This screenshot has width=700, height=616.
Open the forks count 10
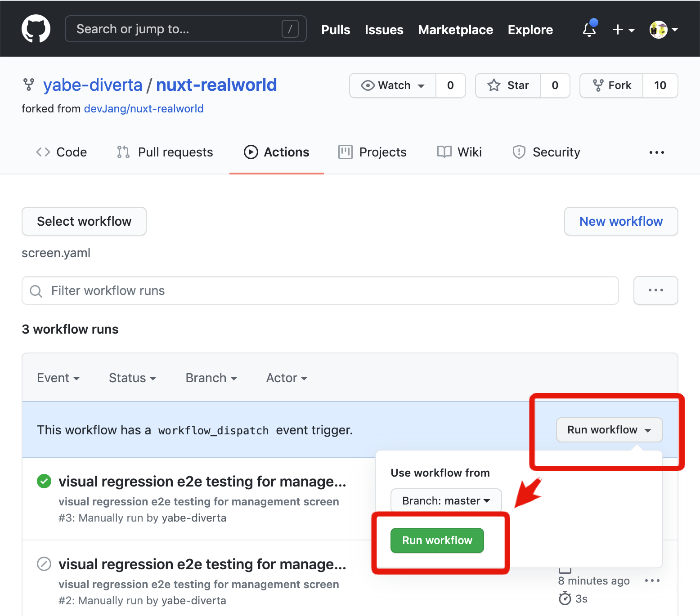(660, 85)
